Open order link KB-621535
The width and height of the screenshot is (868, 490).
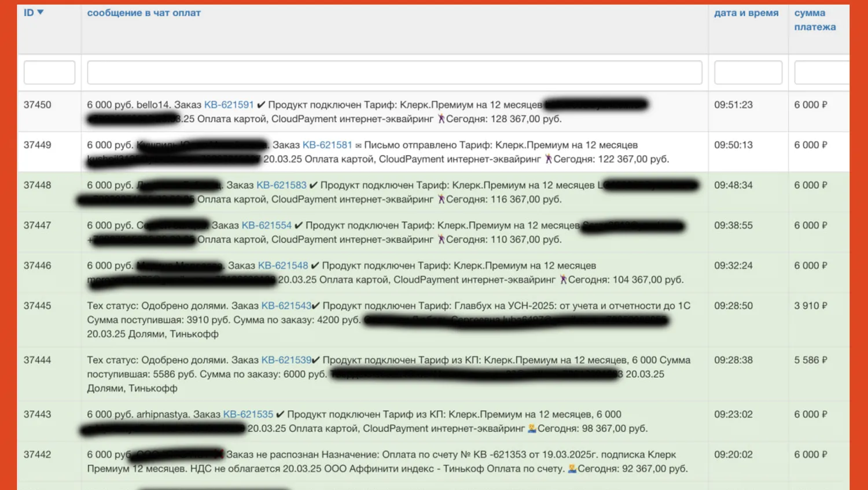[248, 415]
